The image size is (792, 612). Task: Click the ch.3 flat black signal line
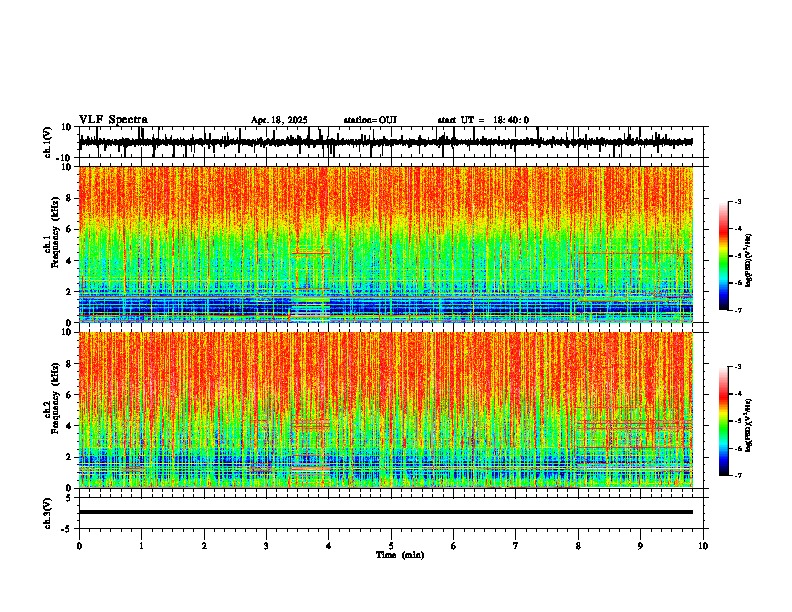click(385, 512)
